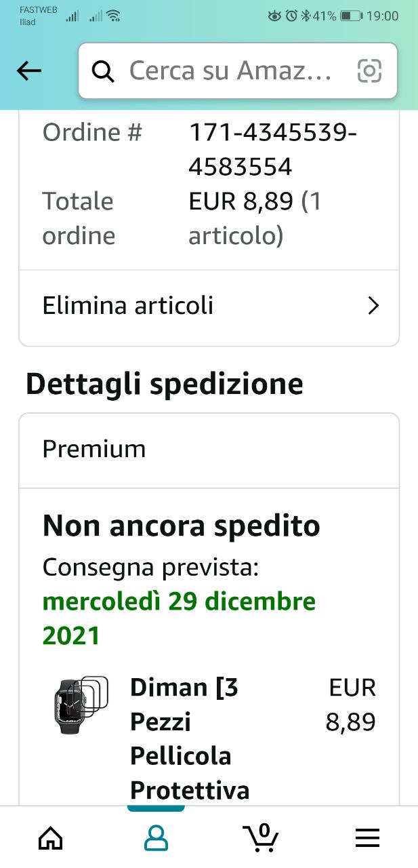This screenshot has width=418, height=868.
Task: Tap the back arrow icon
Action: pos(29,71)
